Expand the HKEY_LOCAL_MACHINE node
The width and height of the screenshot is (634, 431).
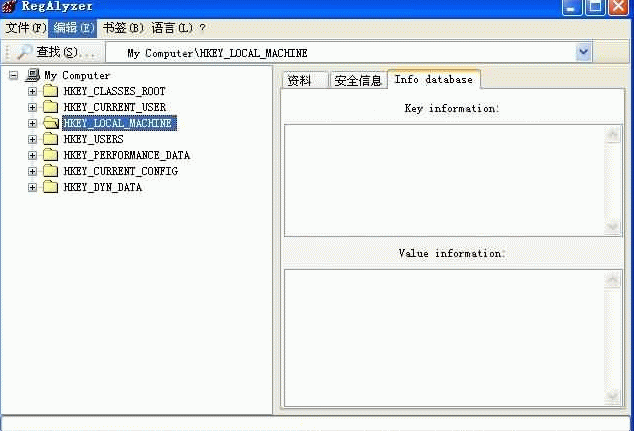point(32,123)
